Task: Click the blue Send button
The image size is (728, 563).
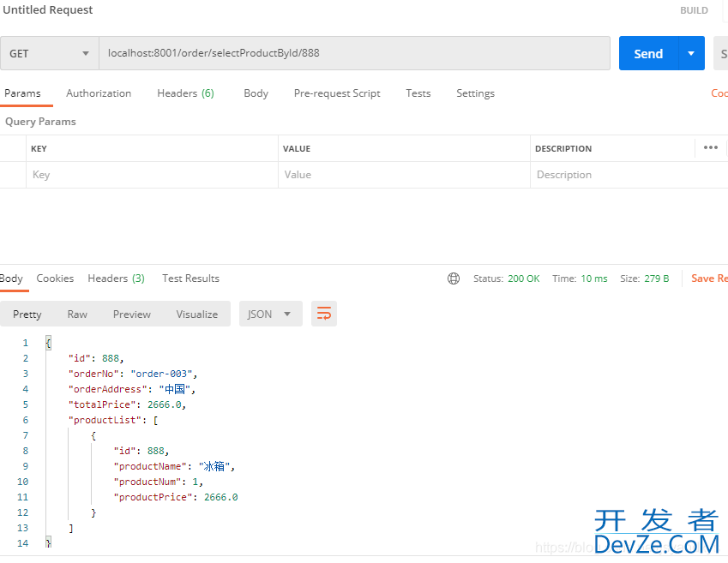Action: click(x=648, y=53)
